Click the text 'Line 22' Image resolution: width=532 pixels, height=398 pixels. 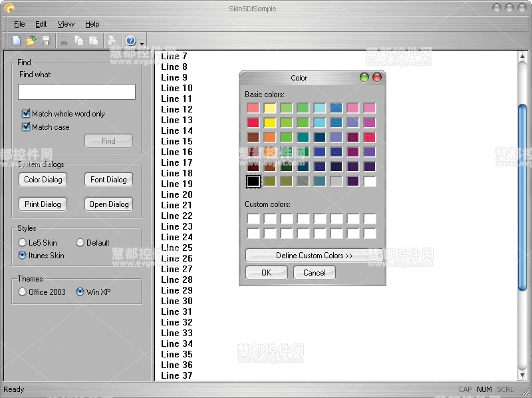point(177,216)
